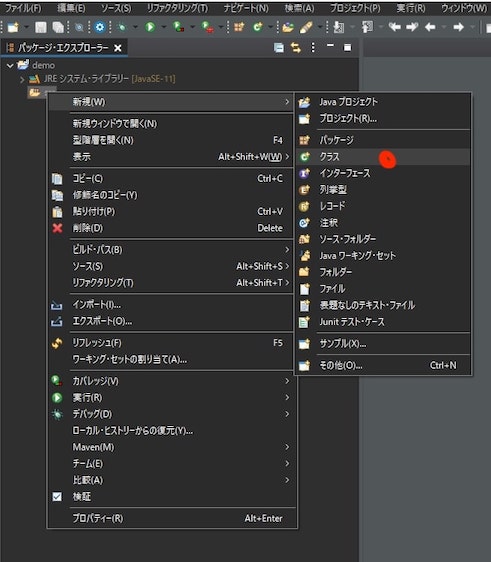This screenshot has width=491, height=562.
Task: Expand 新規(W) submenu arrow
Action: [287, 102]
